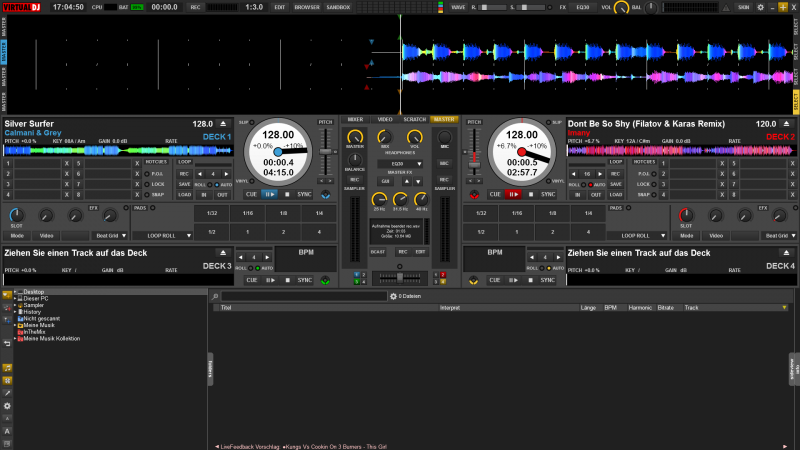Click the pencil edit icon in browser sidebar
Viewport: 800px width, 450px height.
click(x=7, y=393)
